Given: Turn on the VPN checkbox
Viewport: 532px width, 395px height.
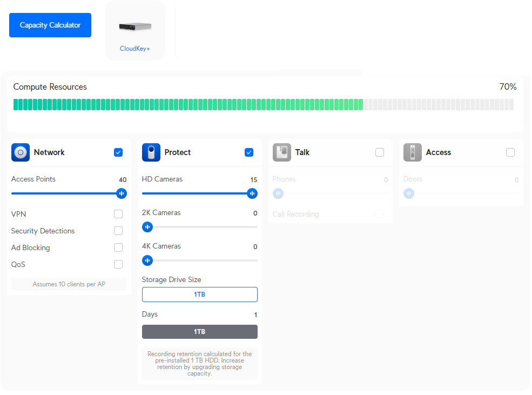Looking at the screenshot, I should click(118, 214).
